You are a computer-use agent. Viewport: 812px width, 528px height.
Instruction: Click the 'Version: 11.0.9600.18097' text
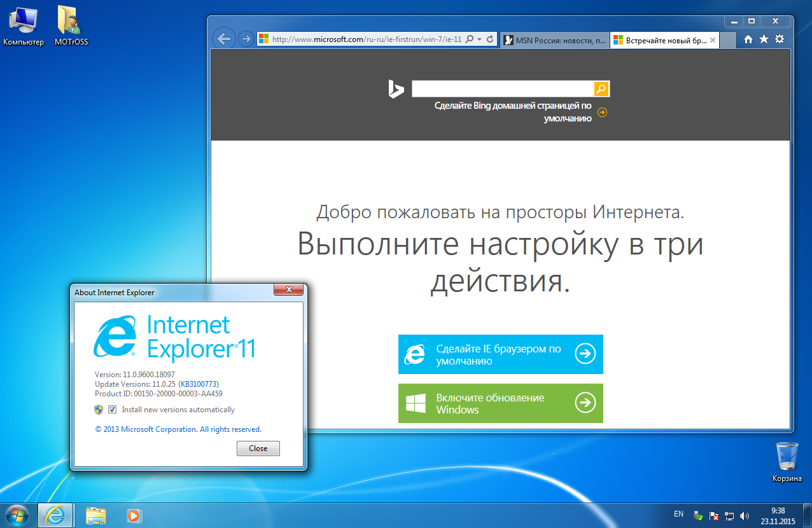pyautogui.click(x=135, y=375)
